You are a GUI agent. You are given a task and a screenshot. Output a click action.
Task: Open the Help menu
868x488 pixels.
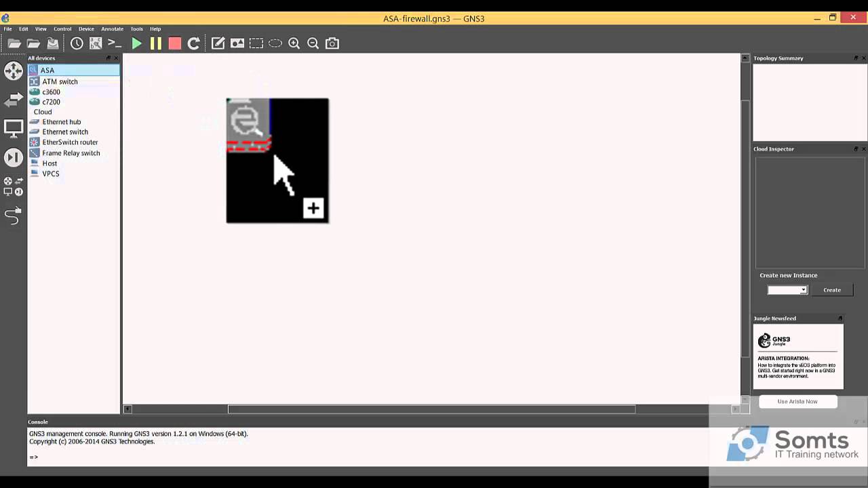click(155, 29)
